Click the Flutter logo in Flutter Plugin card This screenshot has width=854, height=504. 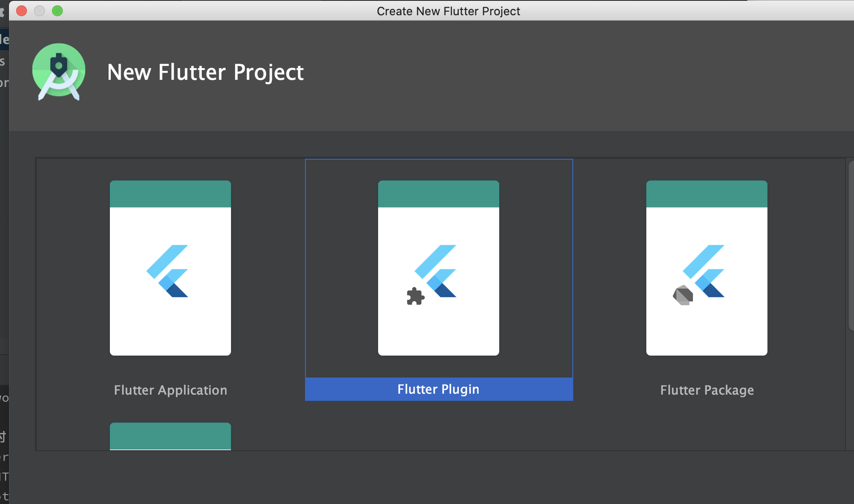coord(435,271)
